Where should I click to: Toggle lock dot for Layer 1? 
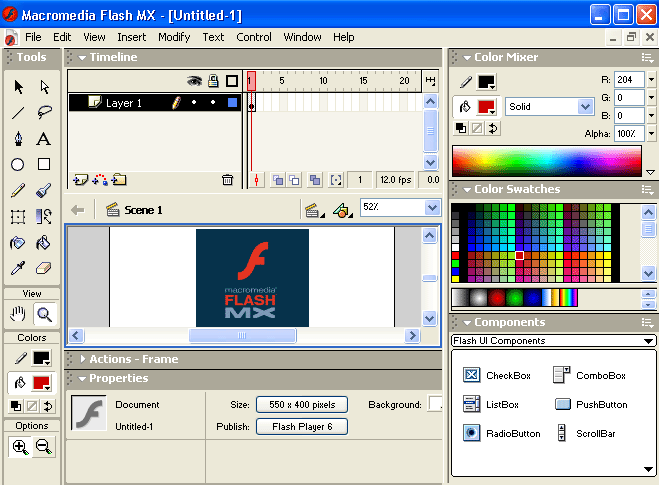click(x=213, y=102)
